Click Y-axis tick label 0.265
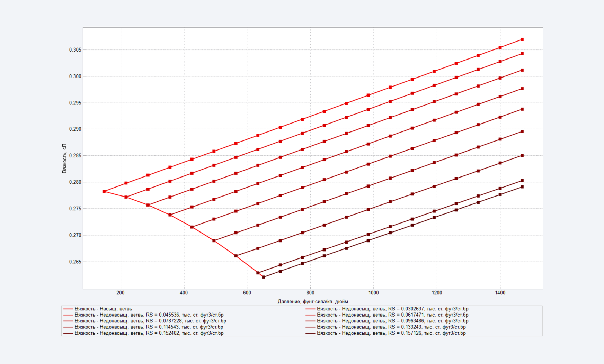This screenshot has width=604, height=364. [75, 262]
